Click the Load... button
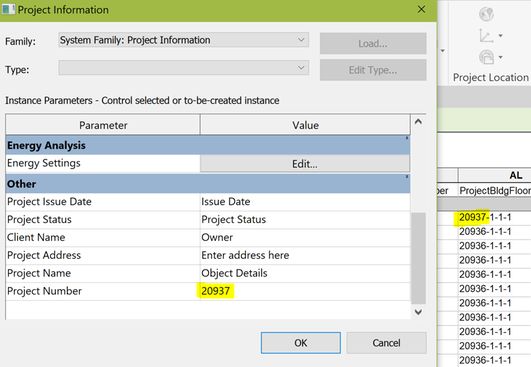Screen dimensions: 531x367 coord(373,43)
